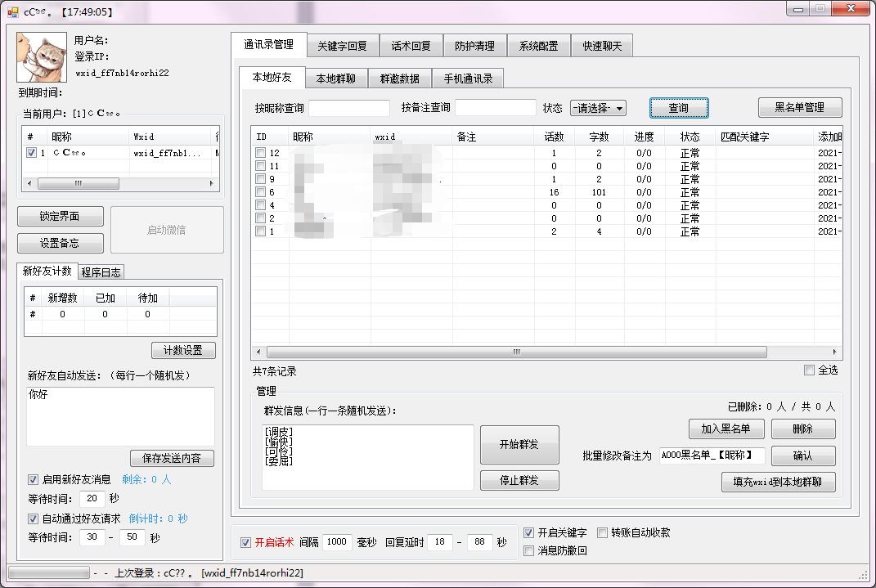Image resolution: width=876 pixels, height=588 pixels.
Task: Click left arrow of user list scrollbar
Action: click(29, 183)
